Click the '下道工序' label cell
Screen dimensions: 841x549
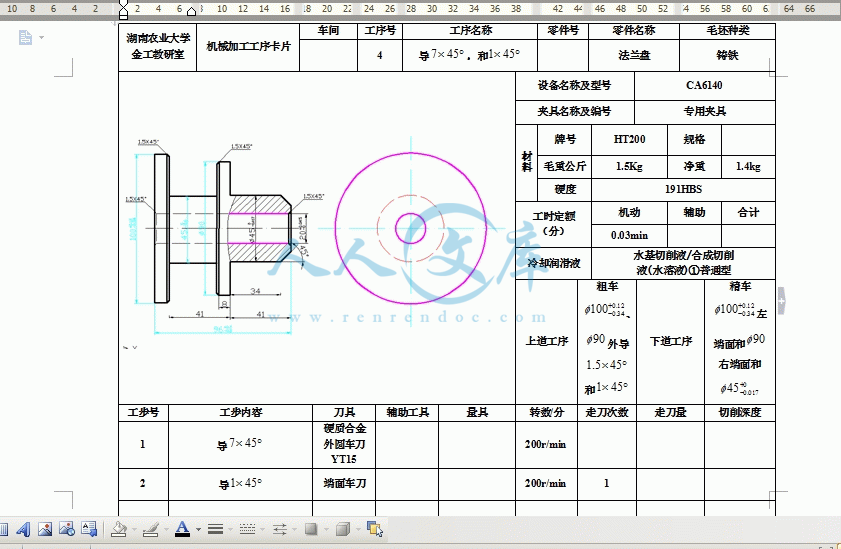click(670, 342)
